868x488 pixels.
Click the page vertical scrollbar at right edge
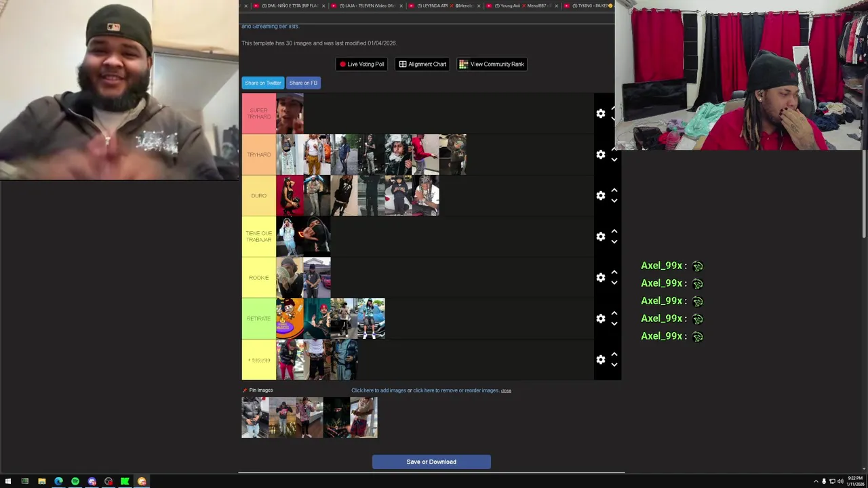865,193
